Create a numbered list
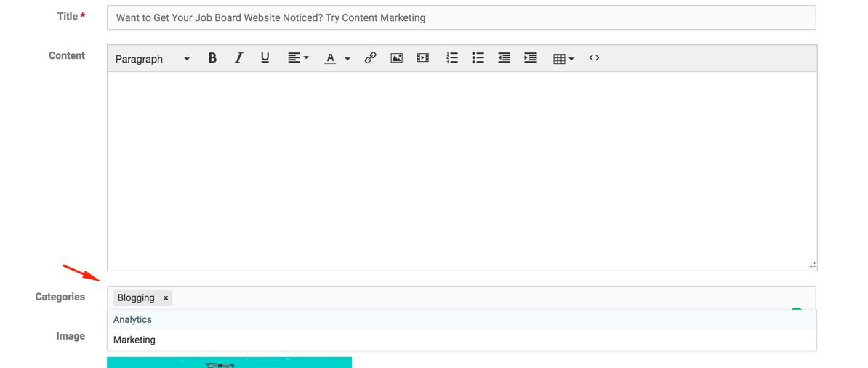The height and width of the screenshot is (368, 868). [452, 57]
